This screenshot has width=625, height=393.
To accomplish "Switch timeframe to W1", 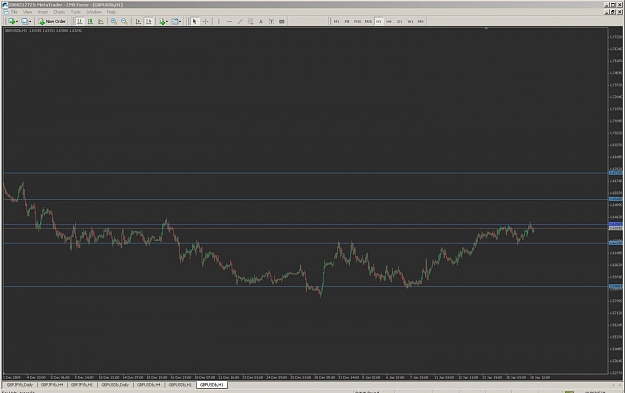I will pyautogui.click(x=410, y=22).
